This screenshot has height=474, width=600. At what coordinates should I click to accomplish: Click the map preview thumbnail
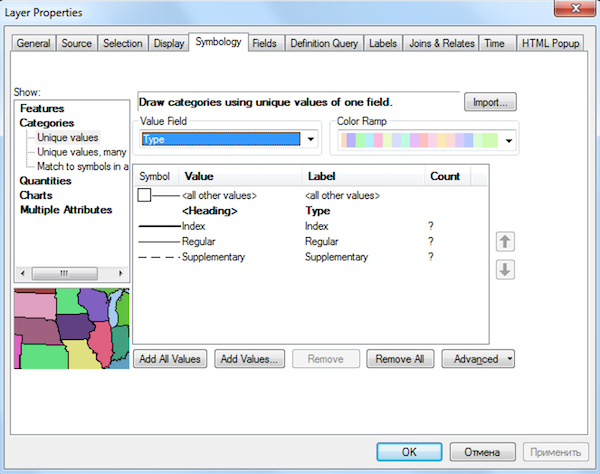(72, 329)
